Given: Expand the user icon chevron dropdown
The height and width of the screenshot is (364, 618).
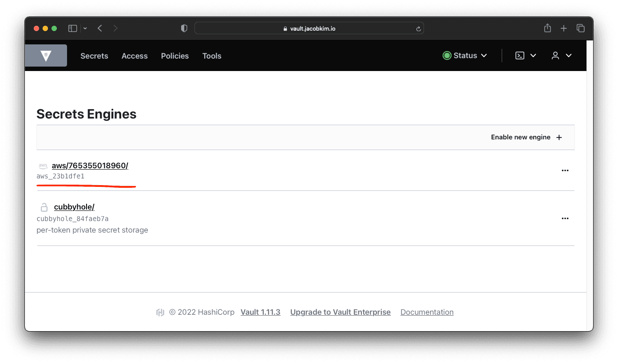Looking at the screenshot, I should tap(569, 55).
